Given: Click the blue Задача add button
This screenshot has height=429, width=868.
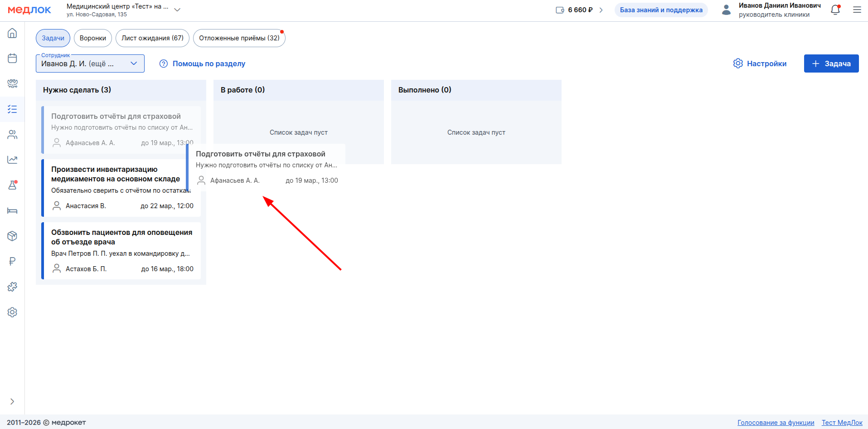Looking at the screenshot, I should coord(831,63).
